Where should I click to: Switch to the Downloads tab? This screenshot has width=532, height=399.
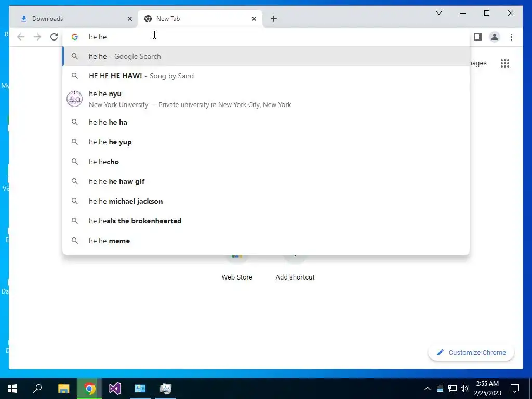[73, 19]
